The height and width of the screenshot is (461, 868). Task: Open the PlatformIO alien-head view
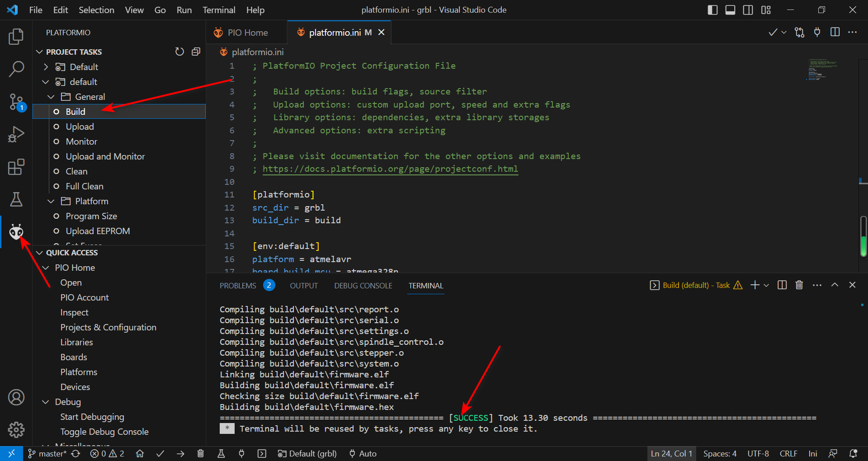16,232
